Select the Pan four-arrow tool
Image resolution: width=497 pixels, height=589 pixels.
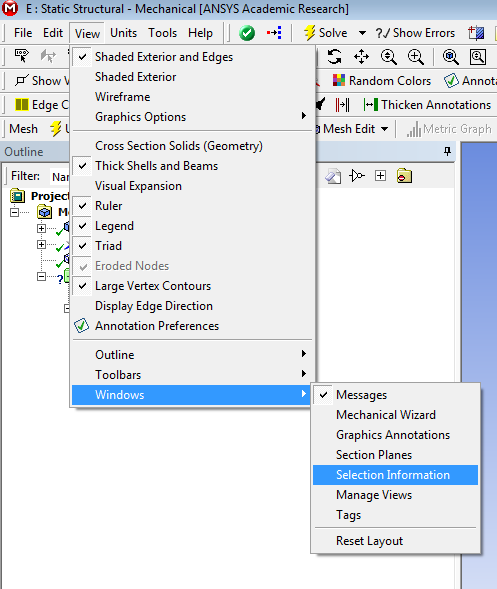(x=361, y=57)
